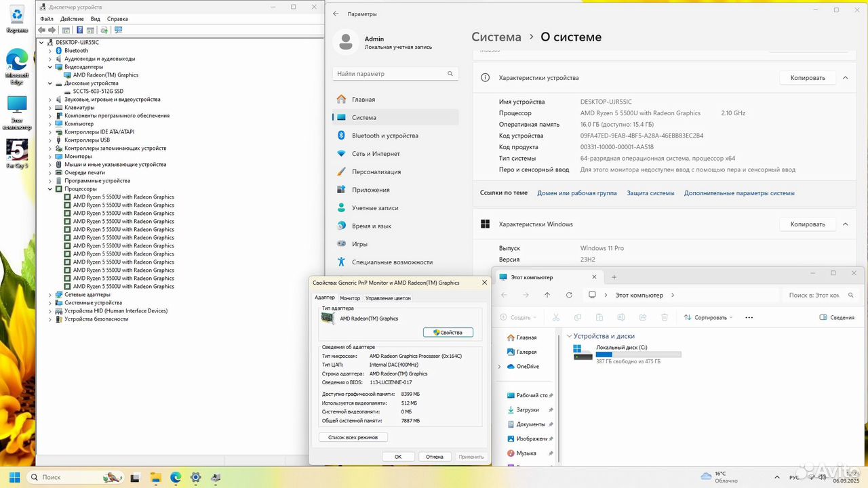Click the Update driver icon in the Device Manager toolbar

coord(104,30)
